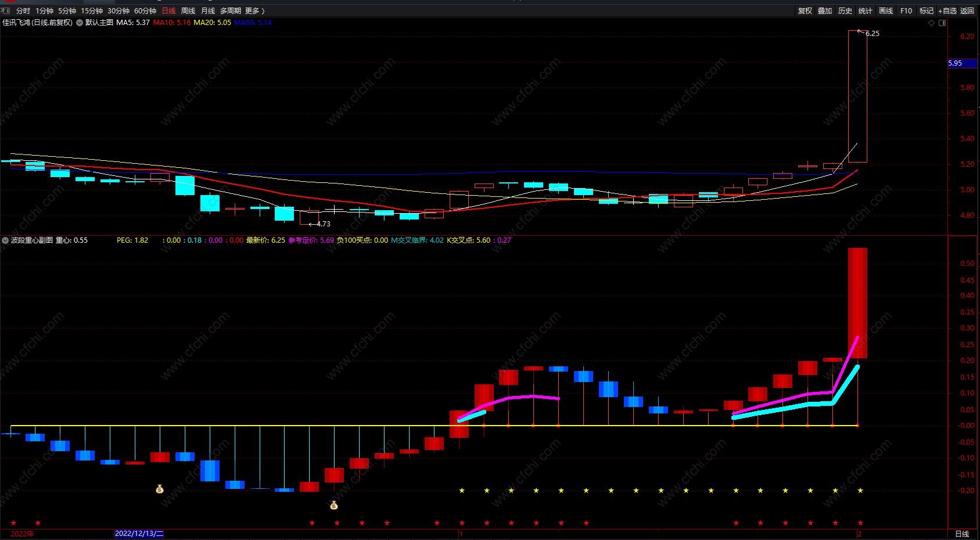Click the 重心: 0.55 value
The image size is (980, 540).
click(x=71, y=240)
